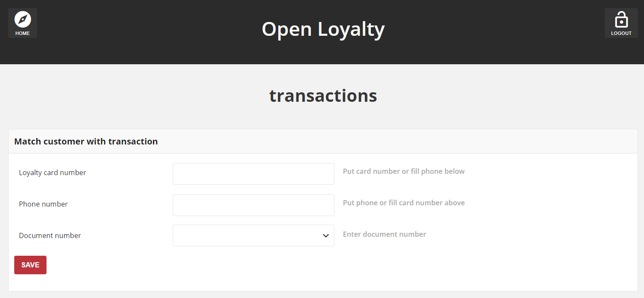Image resolution: width=644 pixels, height=298 pixels.
Task: Click the hint 'Put card number or fill phone below'
Action: [x=404, y=171]
